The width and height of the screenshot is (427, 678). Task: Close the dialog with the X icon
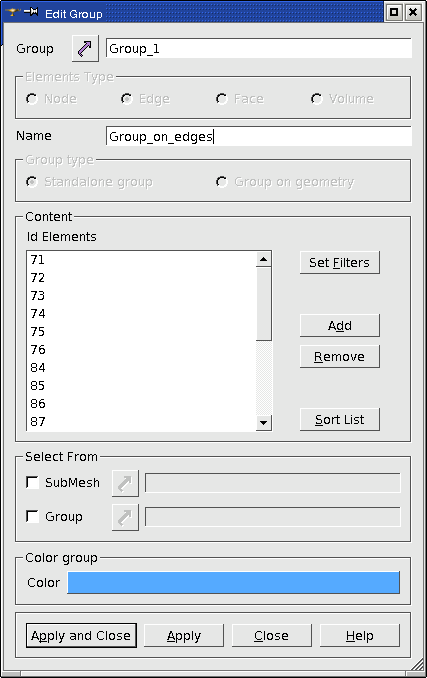click(x=413, y=12)
